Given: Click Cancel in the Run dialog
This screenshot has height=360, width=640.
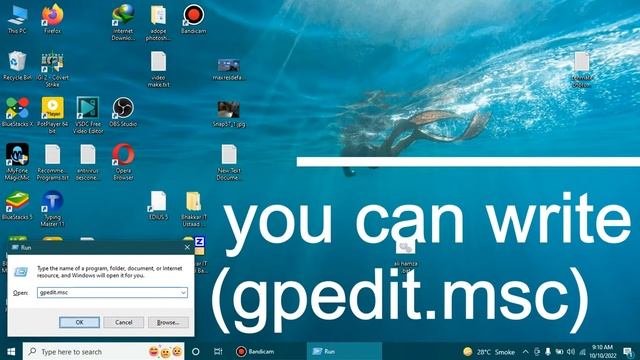Looking at the screenshot, I should [124, 322].
